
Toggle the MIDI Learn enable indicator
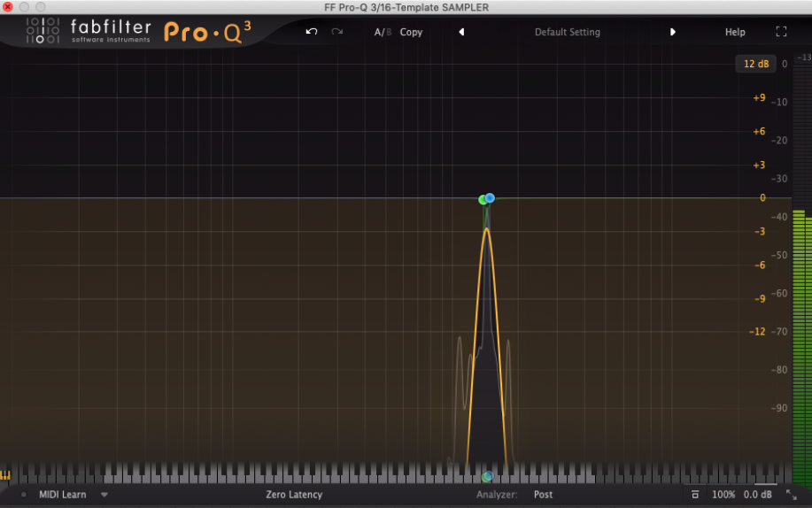click(x=24, y=495)
